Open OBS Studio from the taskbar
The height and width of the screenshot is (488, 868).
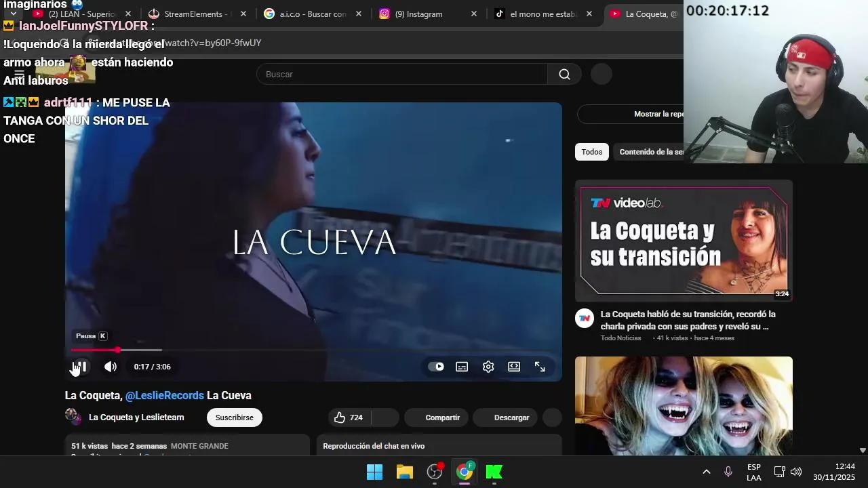[435, 472]
